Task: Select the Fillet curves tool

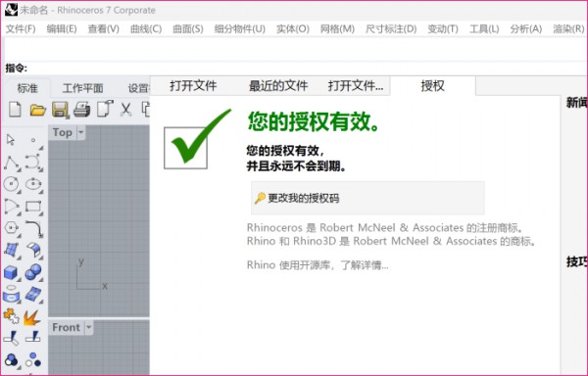Action: pos(33,228)
